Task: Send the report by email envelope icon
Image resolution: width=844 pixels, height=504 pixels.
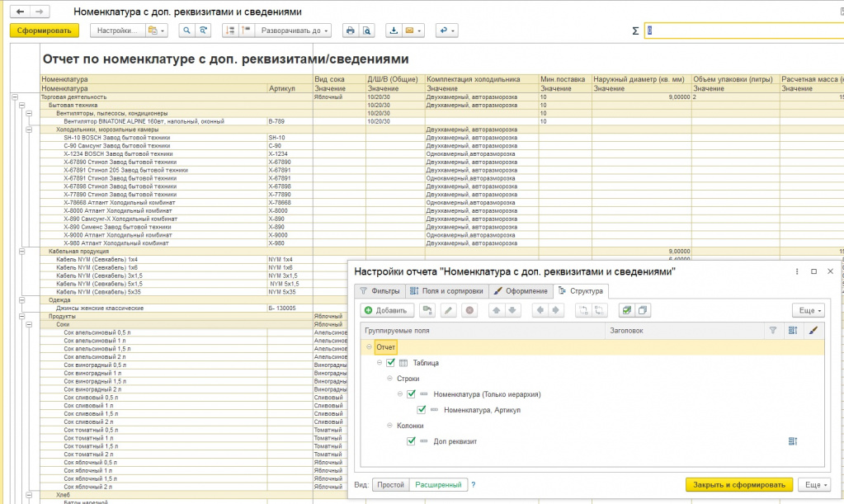Action: pyautogui.click(x=413, y=31)
